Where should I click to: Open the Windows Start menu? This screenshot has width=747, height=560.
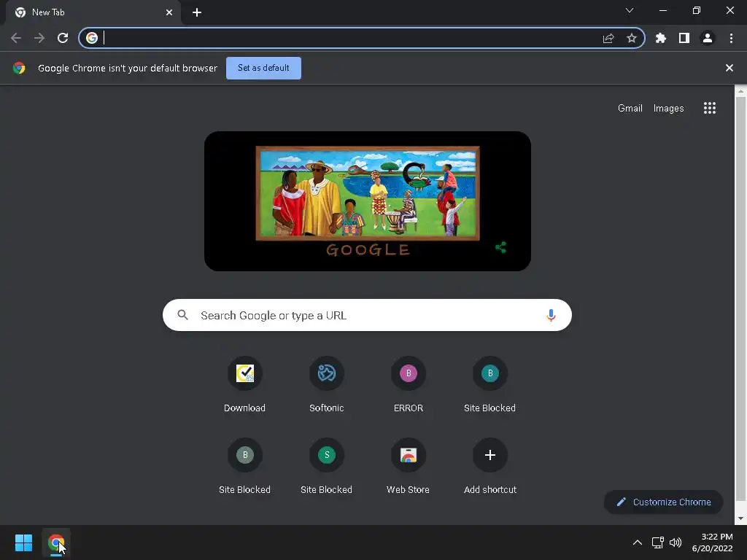[23, 542]
